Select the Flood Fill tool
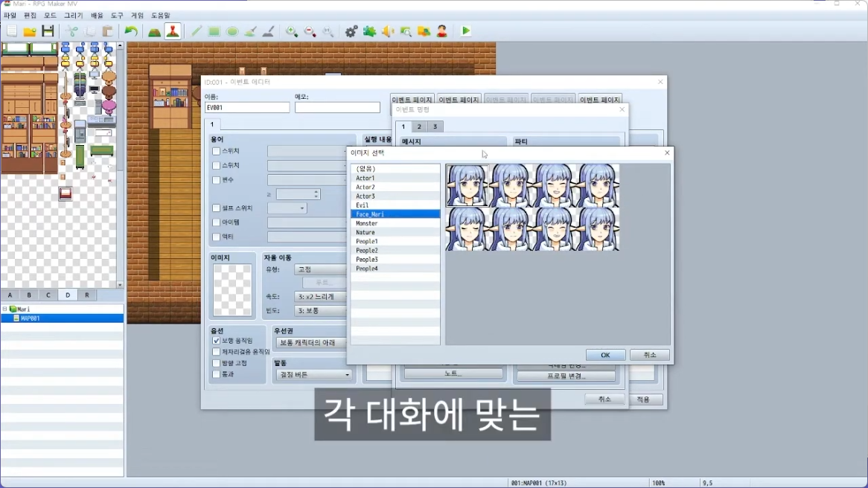Viewport: 868px width, 488px height. click(x=250, y=31)
